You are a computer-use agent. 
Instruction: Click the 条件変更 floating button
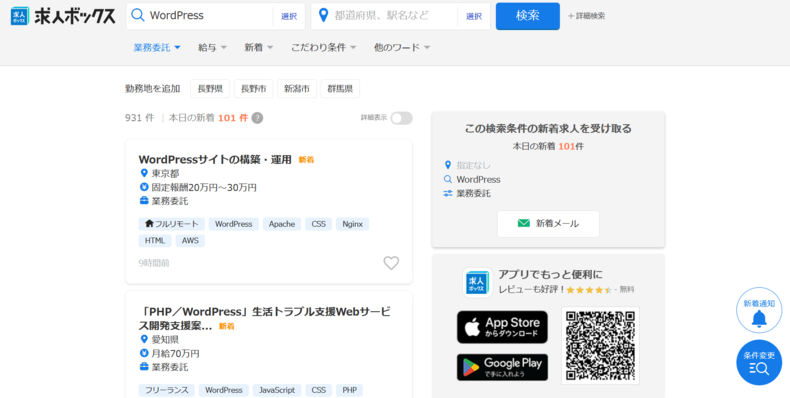pos(759,362)
